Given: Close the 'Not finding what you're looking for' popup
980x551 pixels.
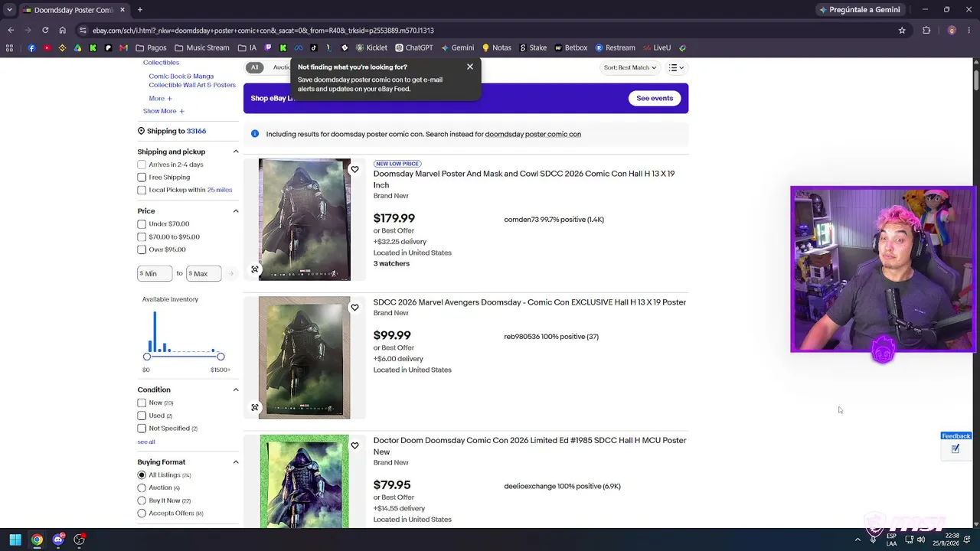Looking at the screenshot, I should (470, 67).
